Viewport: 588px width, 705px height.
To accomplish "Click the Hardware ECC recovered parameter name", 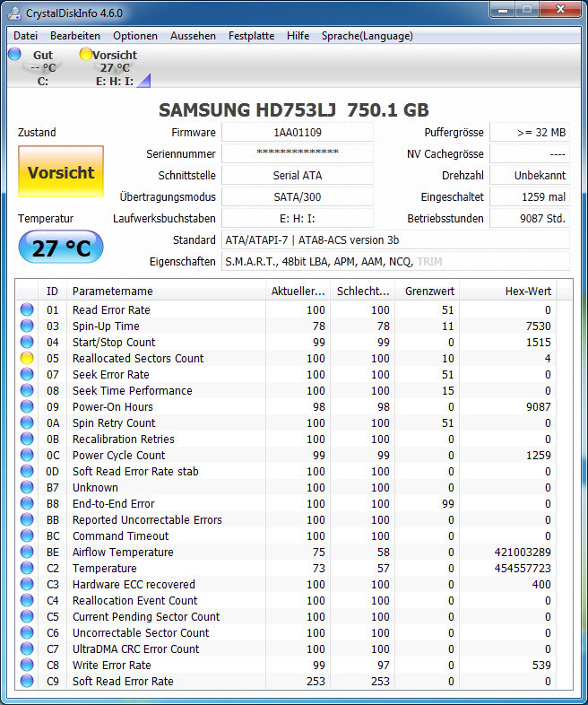I will tap(134, 585).
